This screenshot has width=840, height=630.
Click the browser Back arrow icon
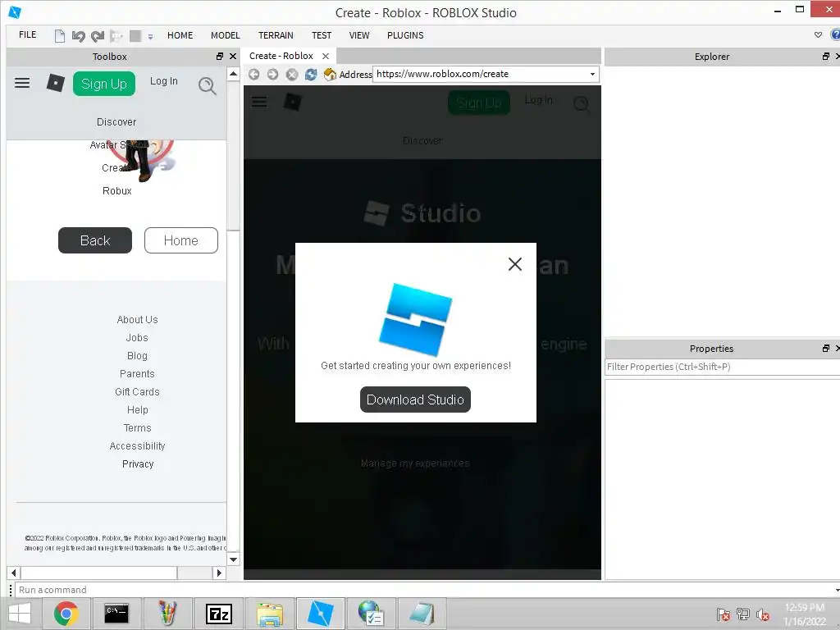pyautogui.click(x=254, y=75)
